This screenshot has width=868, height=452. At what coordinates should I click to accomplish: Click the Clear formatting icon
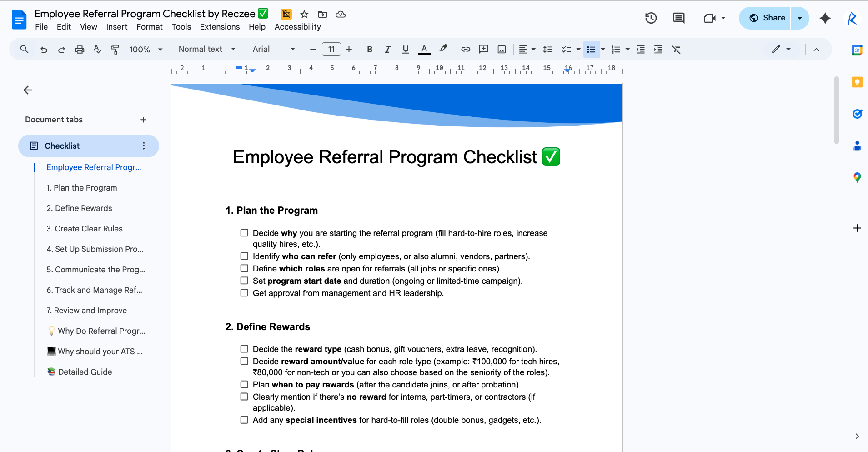676,49
